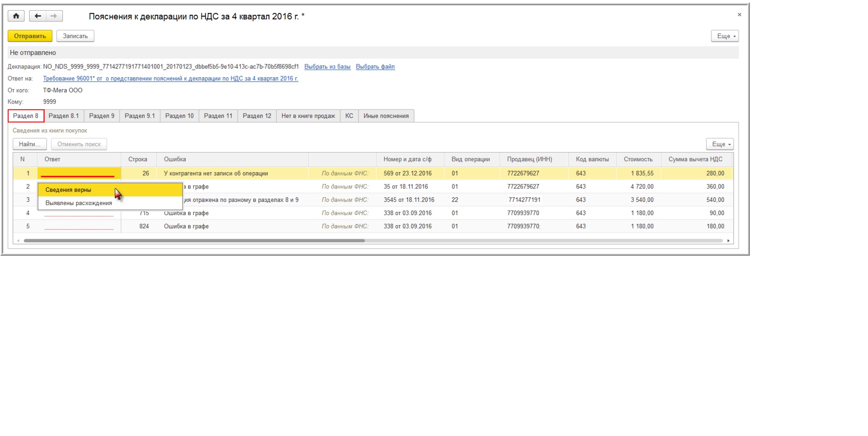Choose 'Сведения верны' from the list
This screenshot has width=868, height=436.
coord(68,190)
